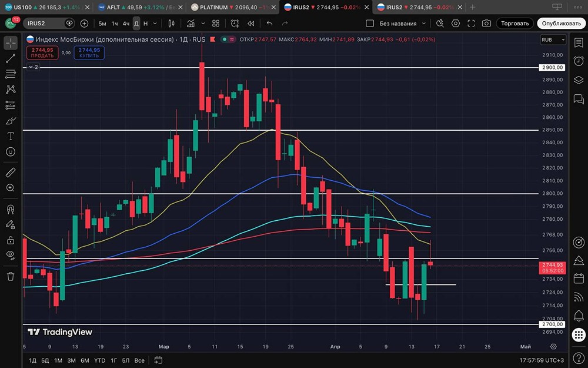Set range to Все

pyautogui.click(x=139, y=360)
